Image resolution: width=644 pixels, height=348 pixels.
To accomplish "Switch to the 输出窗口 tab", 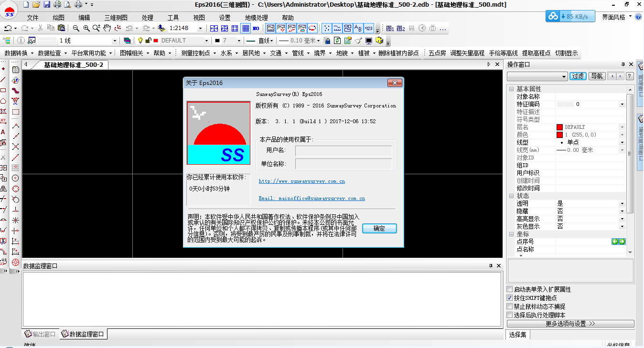I will pyautogui.click(x=41, y=334).
